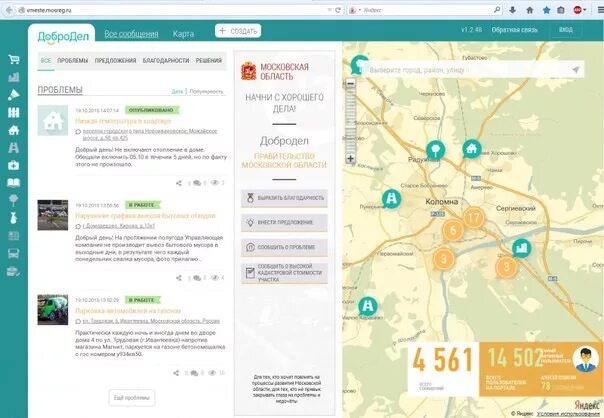Open Карта in top navigation
Viewport: 604px width, 418px height.
pyautogui.click(x=183, y=34)
